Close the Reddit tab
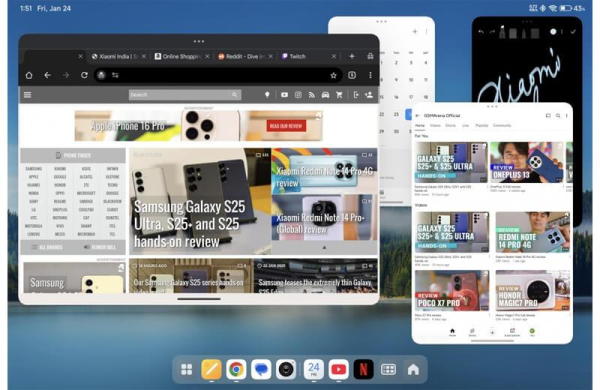600x390 pixels. [270, 56]
